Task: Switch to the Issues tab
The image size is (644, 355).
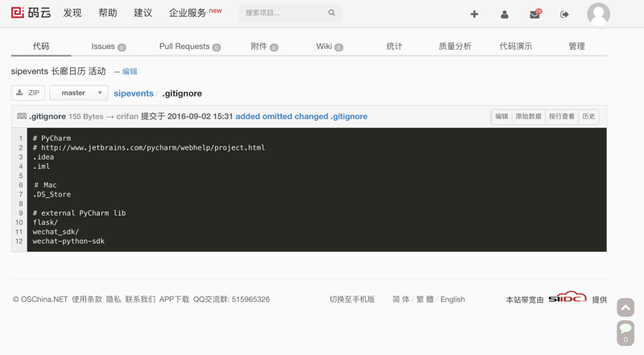Action: click(x=109, y=47)
